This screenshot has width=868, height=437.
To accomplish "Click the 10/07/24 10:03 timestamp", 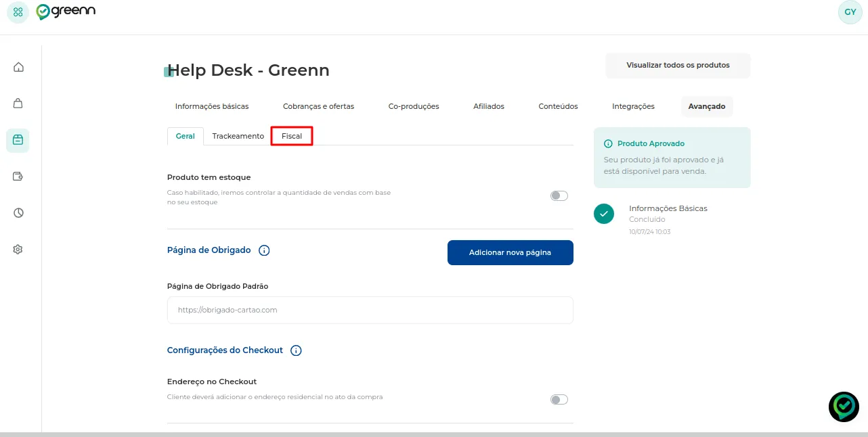I will click(x=650, y=232).
